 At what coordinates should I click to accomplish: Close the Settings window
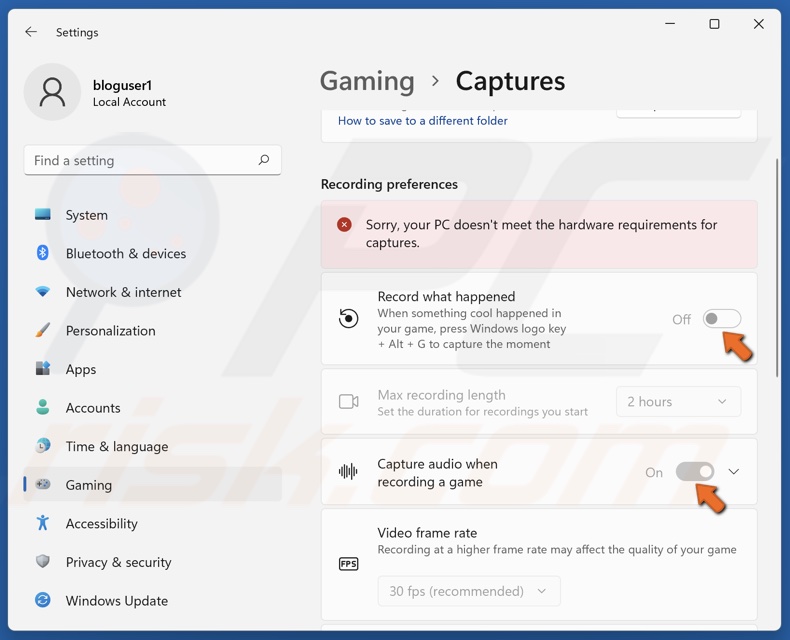[758, 24]
